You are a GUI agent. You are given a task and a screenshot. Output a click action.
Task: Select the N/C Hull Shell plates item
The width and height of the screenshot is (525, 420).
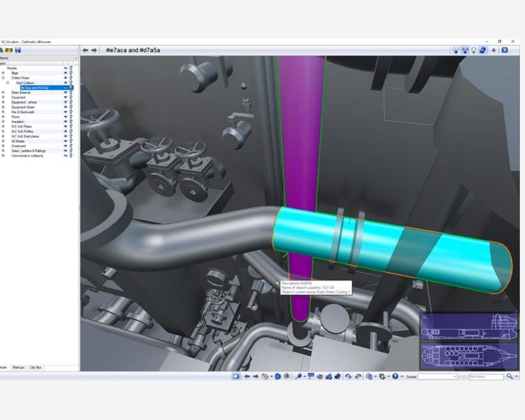click(25, 136)
